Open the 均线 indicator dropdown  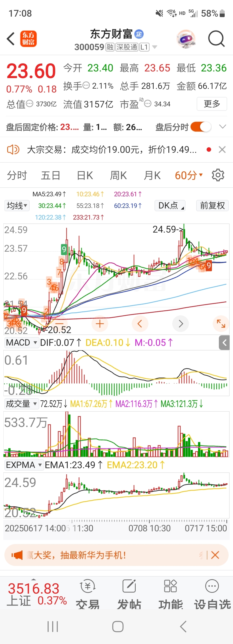click(17, 205)
